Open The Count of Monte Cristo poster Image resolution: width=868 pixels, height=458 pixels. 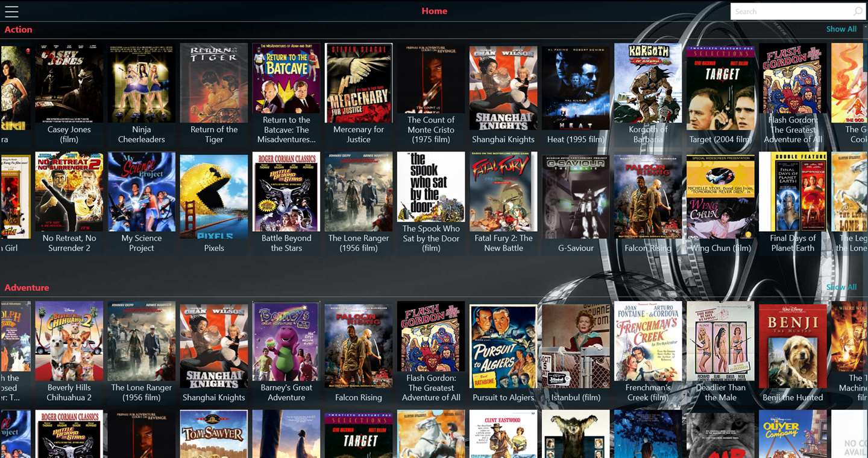click(x=431, y=78)
